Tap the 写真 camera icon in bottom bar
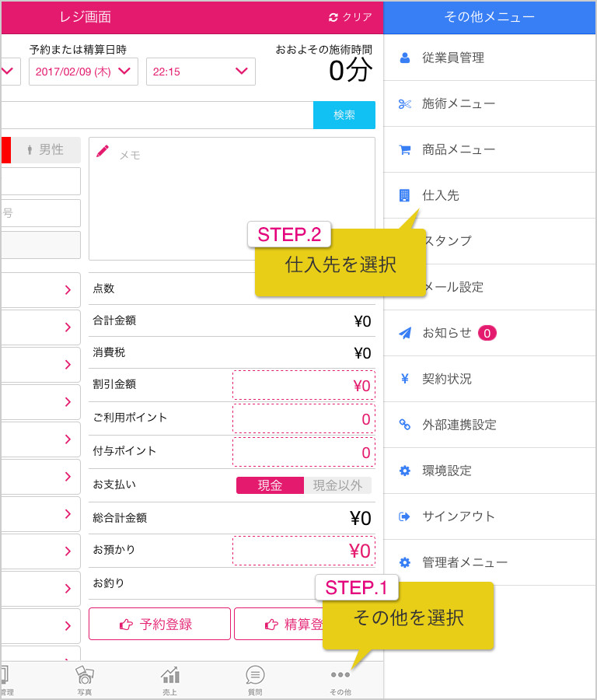This screenshot has width=597, height=700. click(84, 675)
